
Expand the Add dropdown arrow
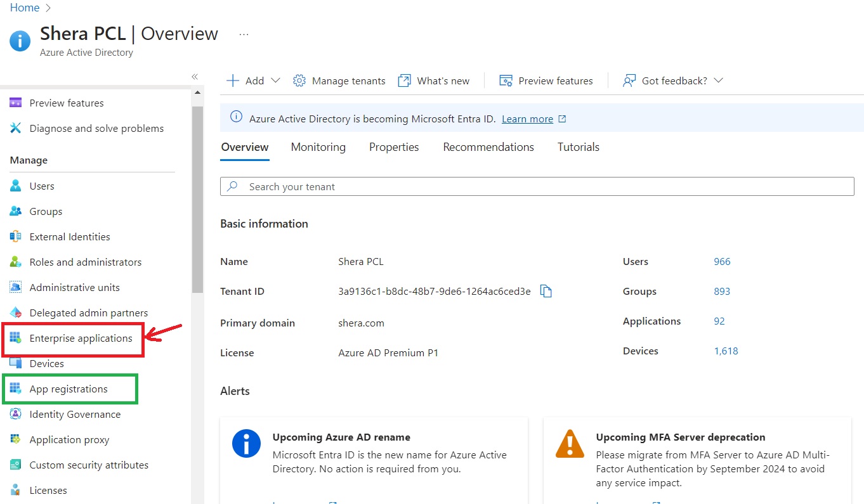coord(275,81)
